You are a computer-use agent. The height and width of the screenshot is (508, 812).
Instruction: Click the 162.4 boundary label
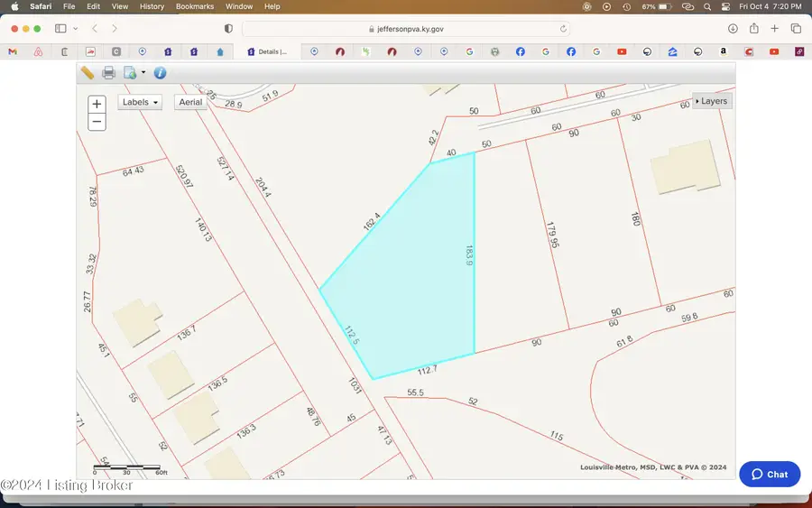pyautogui.click(x=372, y=222)
